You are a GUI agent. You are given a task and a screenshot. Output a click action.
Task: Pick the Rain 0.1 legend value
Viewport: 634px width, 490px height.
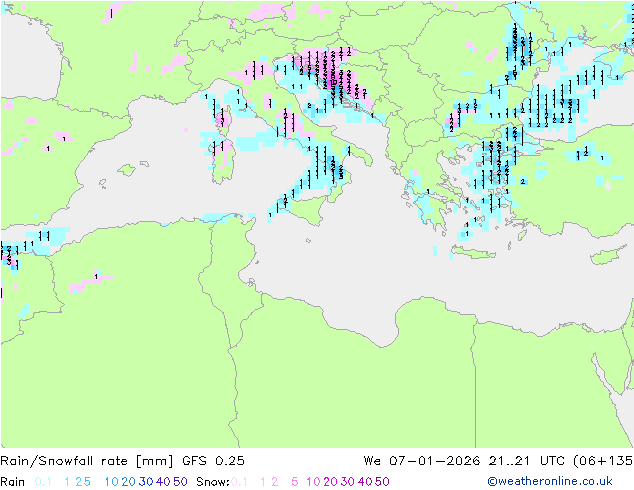coord(43,482)
